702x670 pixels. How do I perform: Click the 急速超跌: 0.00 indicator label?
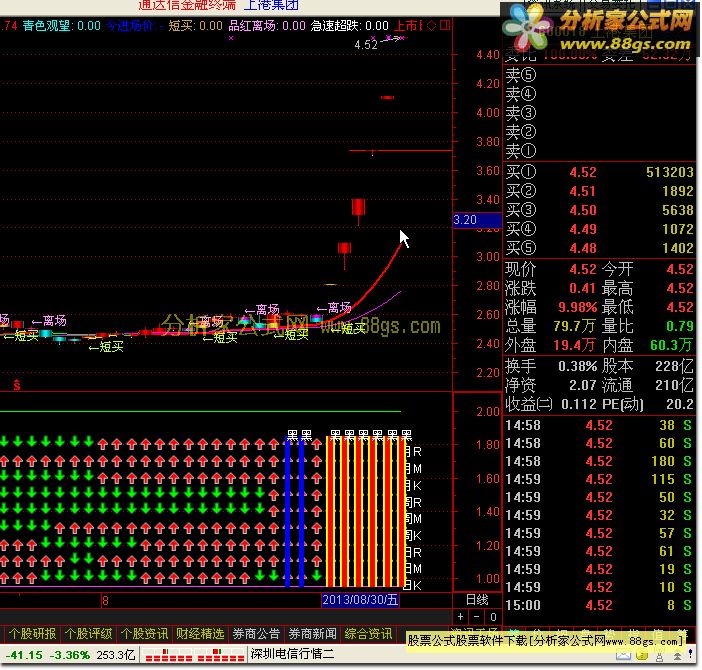pyautogui.click(x=349, y=26)
